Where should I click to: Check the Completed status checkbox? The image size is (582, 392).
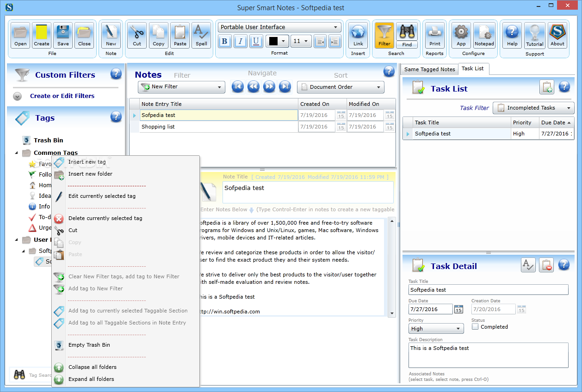(x=475, y=326)
